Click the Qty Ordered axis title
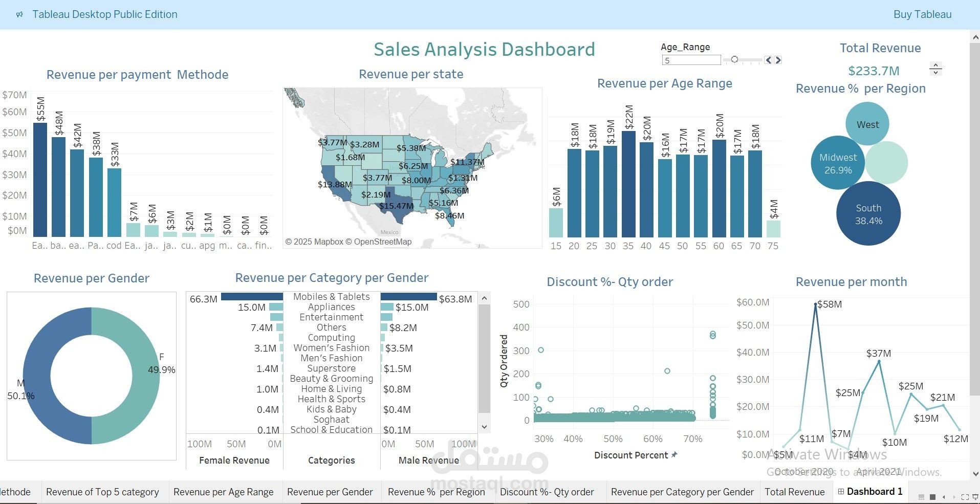 [504, 361]
